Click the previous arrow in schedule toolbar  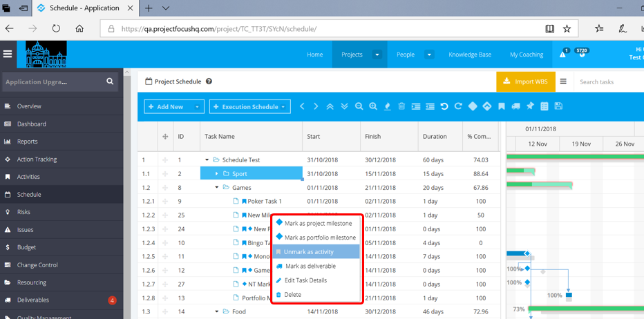tap(302, 106)
